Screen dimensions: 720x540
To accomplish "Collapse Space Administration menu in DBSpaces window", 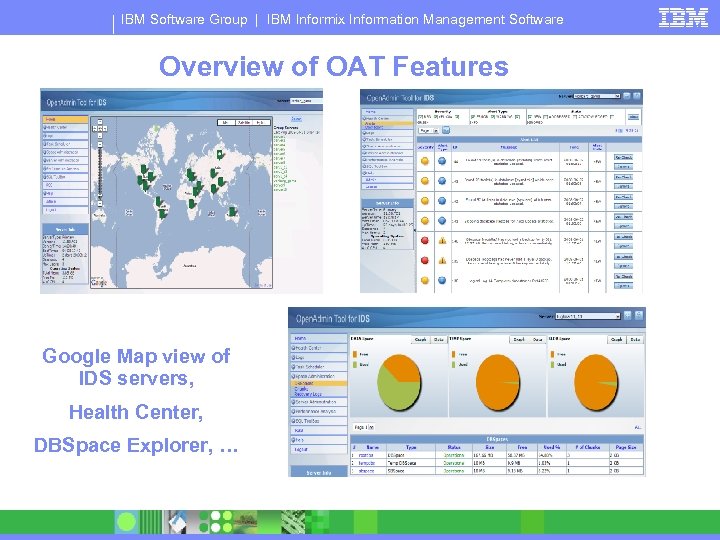I will pos(318,376).
